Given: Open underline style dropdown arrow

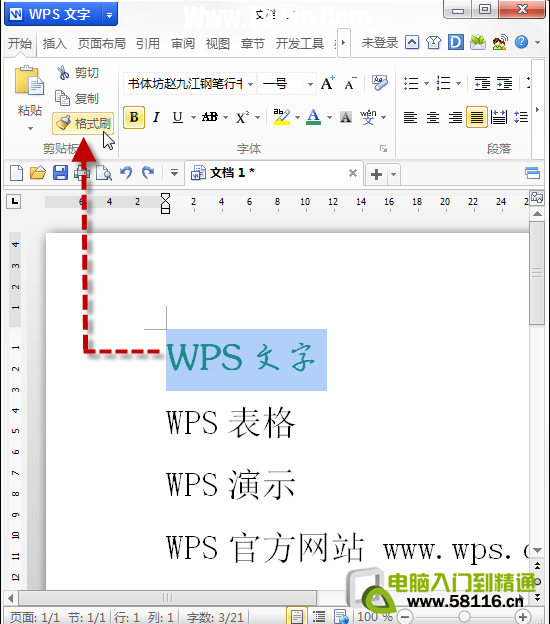Looking at the screenshot, I should coord(193,117).
